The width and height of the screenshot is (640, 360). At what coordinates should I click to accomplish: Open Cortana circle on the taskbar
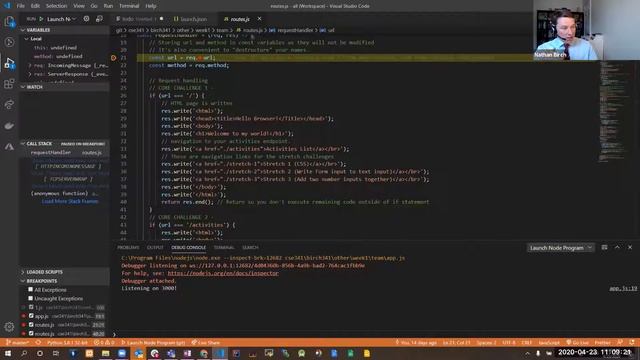pyautogui.click(x=40, y=353)
